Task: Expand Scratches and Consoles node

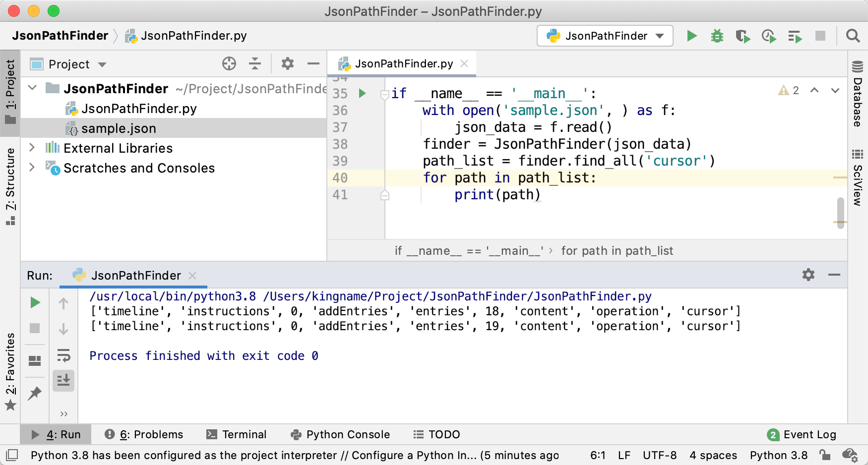Action: click(x=32, y=168)
